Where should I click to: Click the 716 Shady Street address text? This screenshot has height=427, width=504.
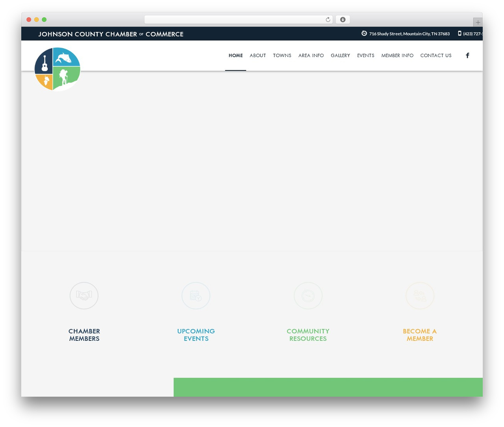(x=409, y=34)
